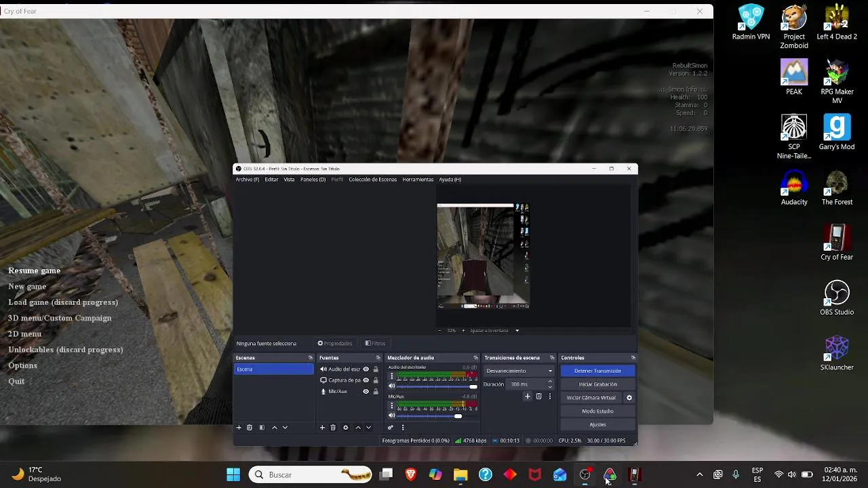The image size is (868, 488).
Task: Click Detener Transmisión button
Action: [x=597, y=371]
